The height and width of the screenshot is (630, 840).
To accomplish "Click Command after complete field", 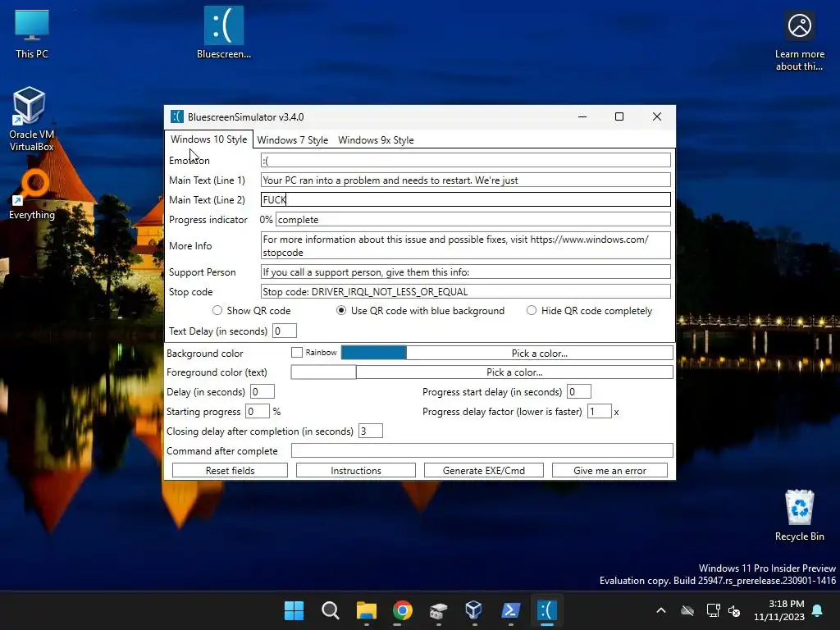I will (482, 450).
